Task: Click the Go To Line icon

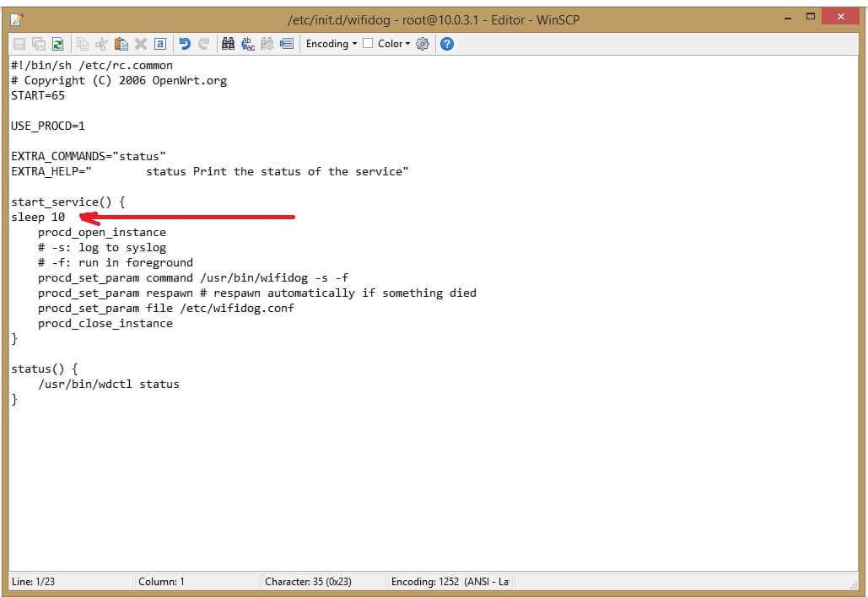Action: [286, 44]
